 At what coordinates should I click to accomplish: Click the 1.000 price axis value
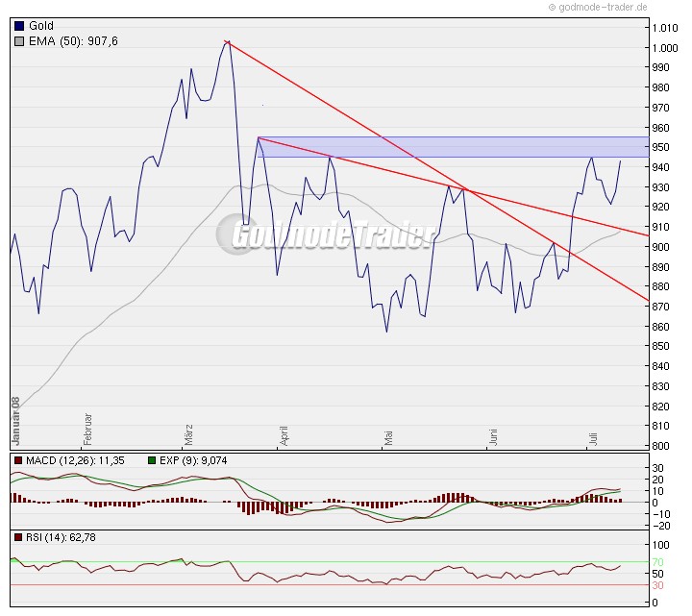(x=665, y=48)
